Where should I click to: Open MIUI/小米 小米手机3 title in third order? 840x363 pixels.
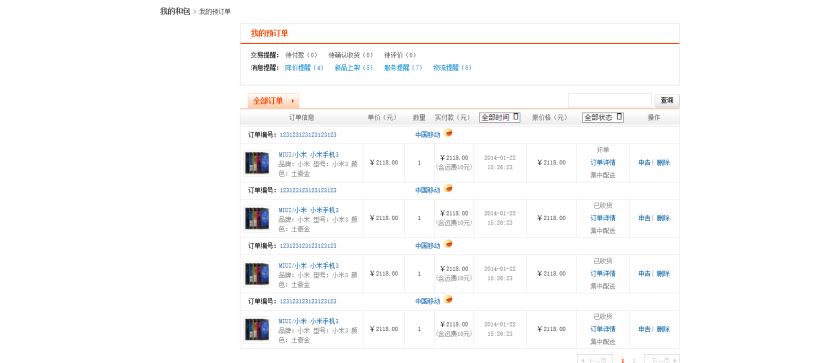click(309, 266)
